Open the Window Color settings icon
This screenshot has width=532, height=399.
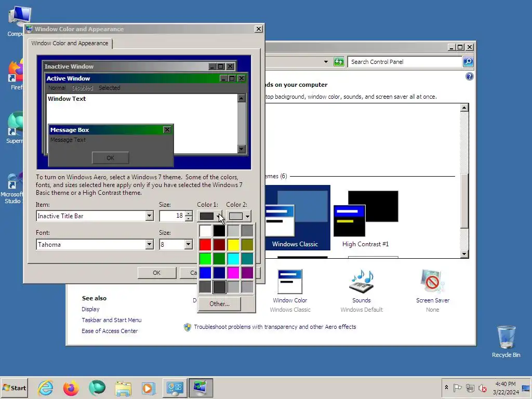point(290,282)
